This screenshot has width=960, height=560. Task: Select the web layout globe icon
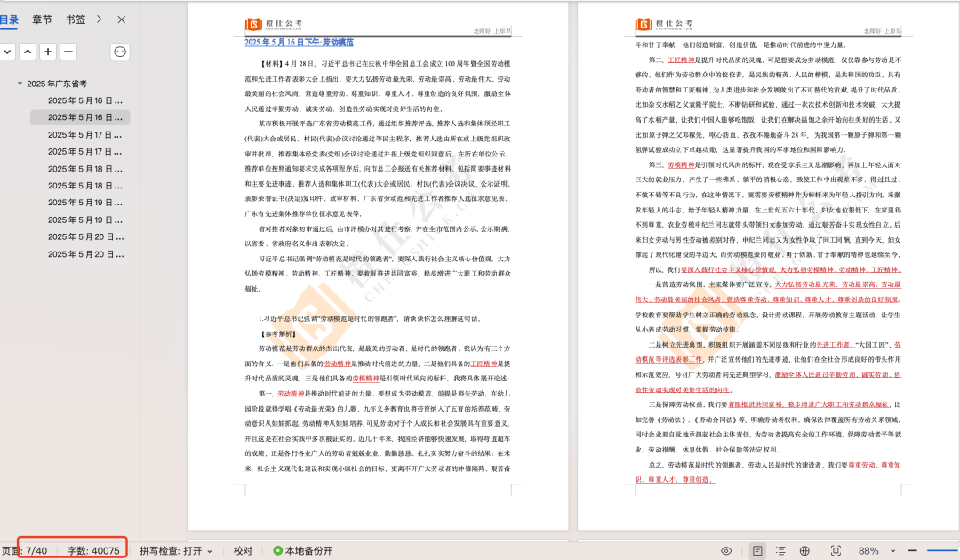804,551
